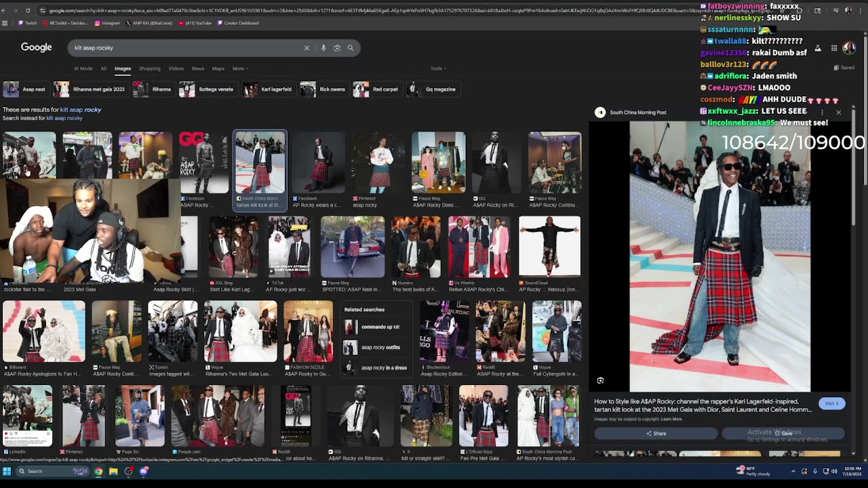The image size is (868, 488).
Task: Click the Karl lagerfeld filter chip
Action: coord(268,89)
